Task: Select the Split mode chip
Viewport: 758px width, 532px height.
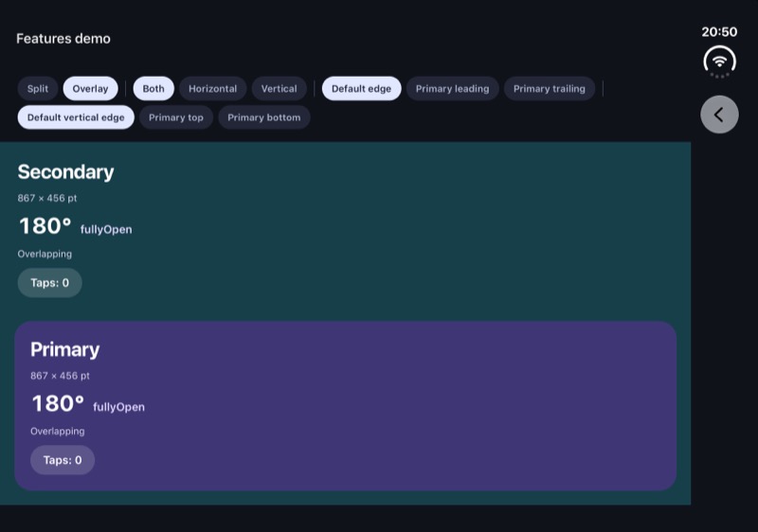Action: (x=38, y=89)
